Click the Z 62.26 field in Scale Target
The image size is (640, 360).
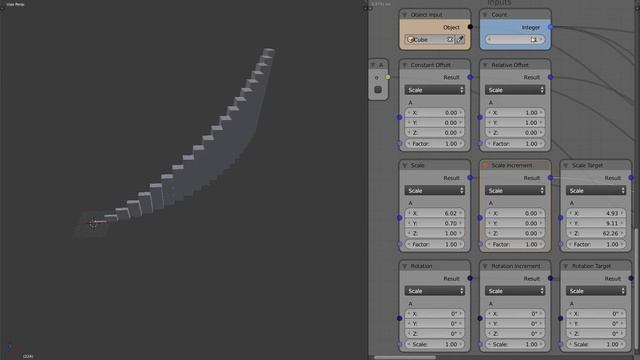pyautogui.click(x=596, y=233)
